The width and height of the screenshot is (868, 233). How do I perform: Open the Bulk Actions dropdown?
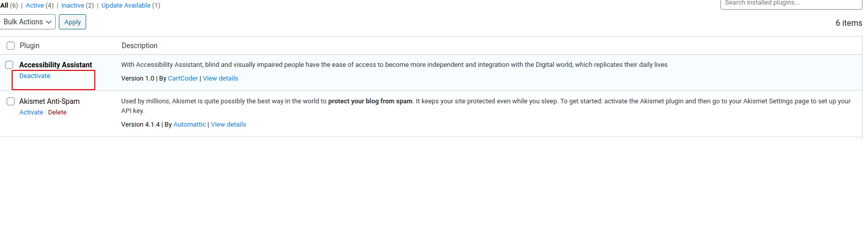point(27,22)
